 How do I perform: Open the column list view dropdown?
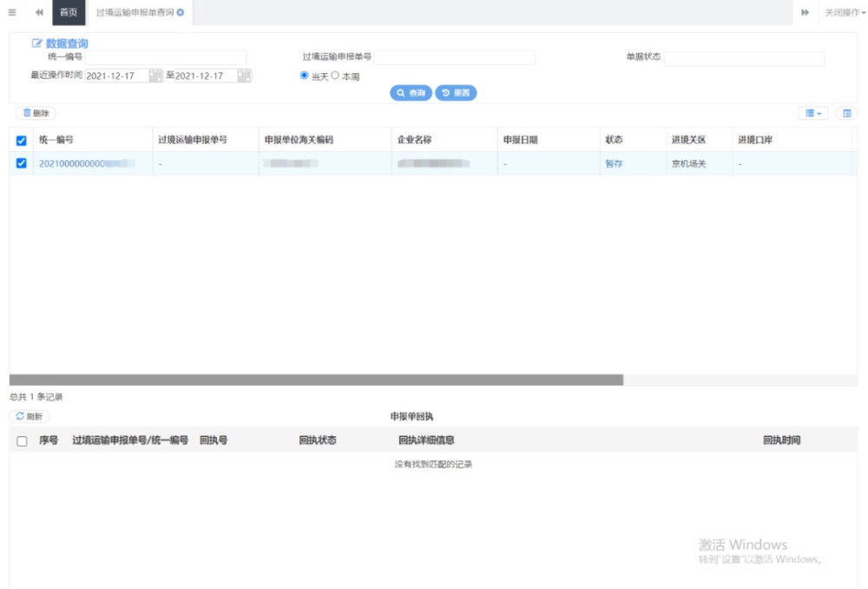point(813,113)
